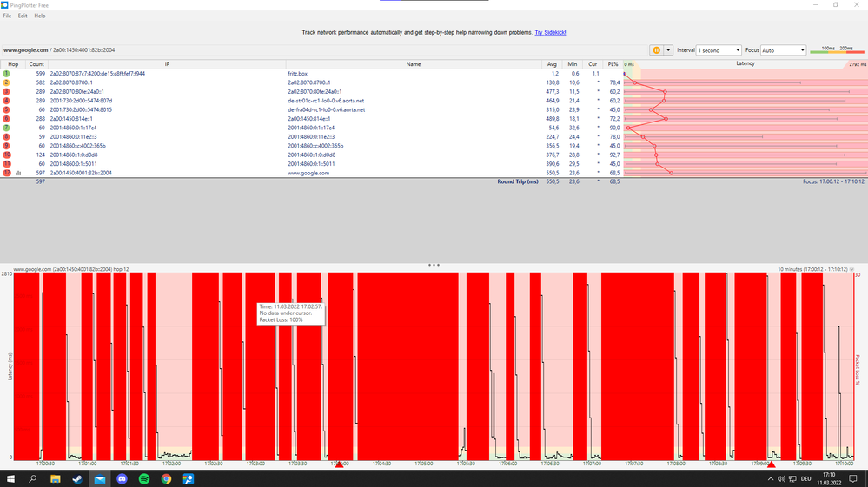This screenshot has height=487, width=868.
Task: Select de-str01c-rc1-lo0-0.v6.aorta.net hop name
Action: (326, 101)
